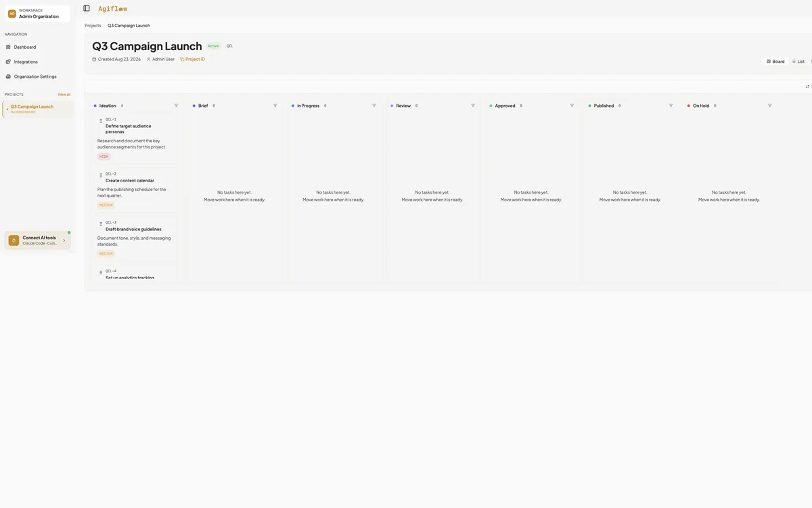Click the Approved column header
This screenshot has height=508, width=812.
[505, 106]
